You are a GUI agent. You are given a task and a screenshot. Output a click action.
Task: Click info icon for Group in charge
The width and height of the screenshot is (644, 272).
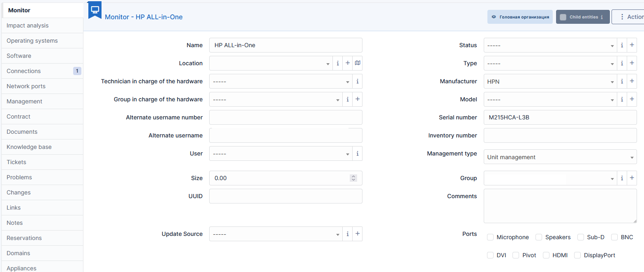coord(348,99)
